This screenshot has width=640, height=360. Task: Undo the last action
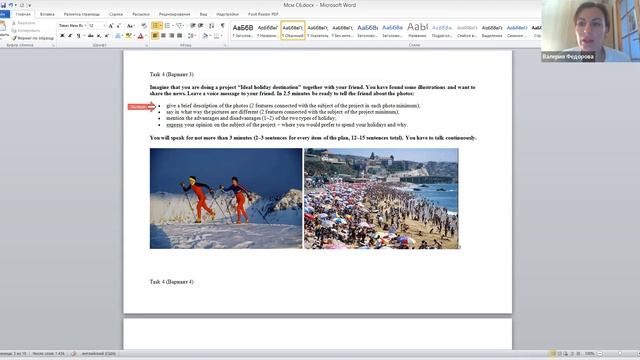point(11,5)
